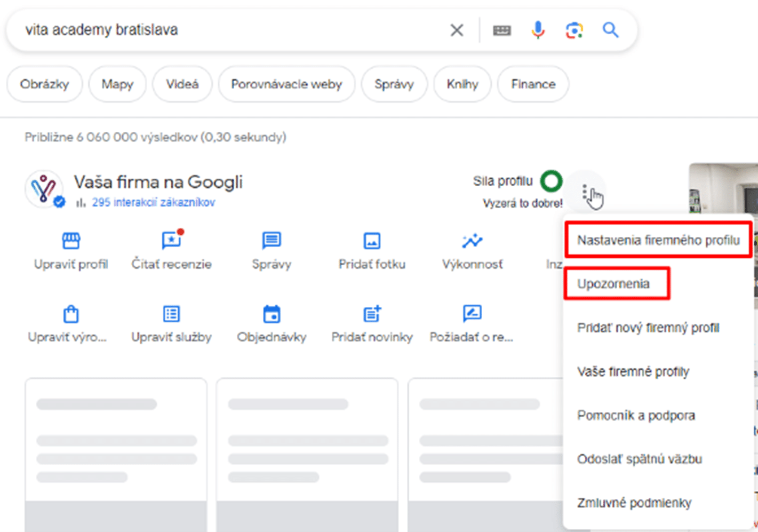Click the Pridať fotku icon
Viewport: 758px width, 532px height.
(372, 241)
